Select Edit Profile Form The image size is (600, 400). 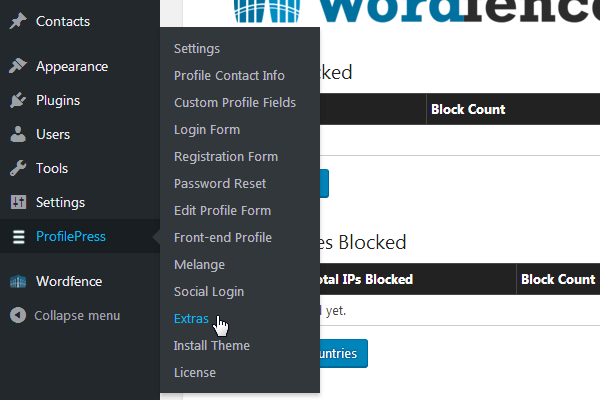pos(222,211)
